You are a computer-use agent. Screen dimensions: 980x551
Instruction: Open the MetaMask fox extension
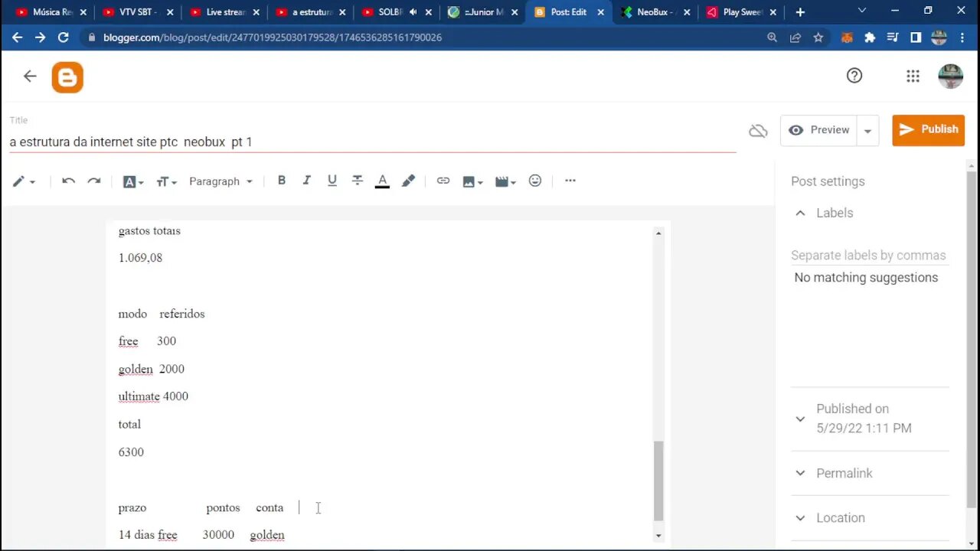click(847, 37)
